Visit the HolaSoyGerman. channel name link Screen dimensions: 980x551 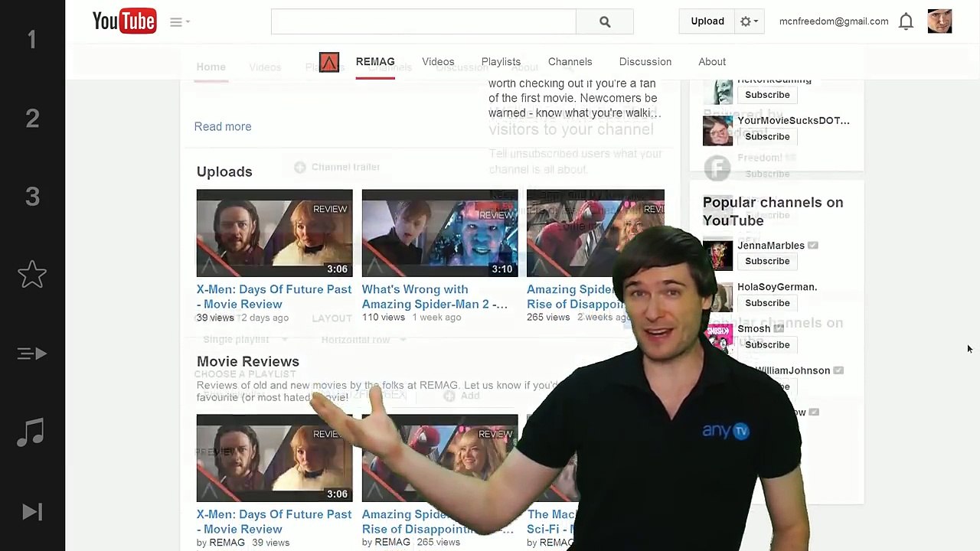(777, 287)
